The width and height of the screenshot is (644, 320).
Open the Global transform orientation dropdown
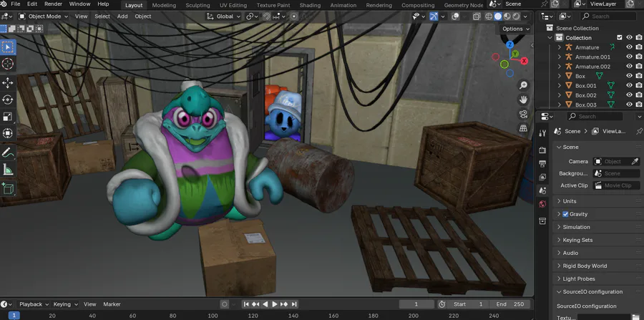224,16
